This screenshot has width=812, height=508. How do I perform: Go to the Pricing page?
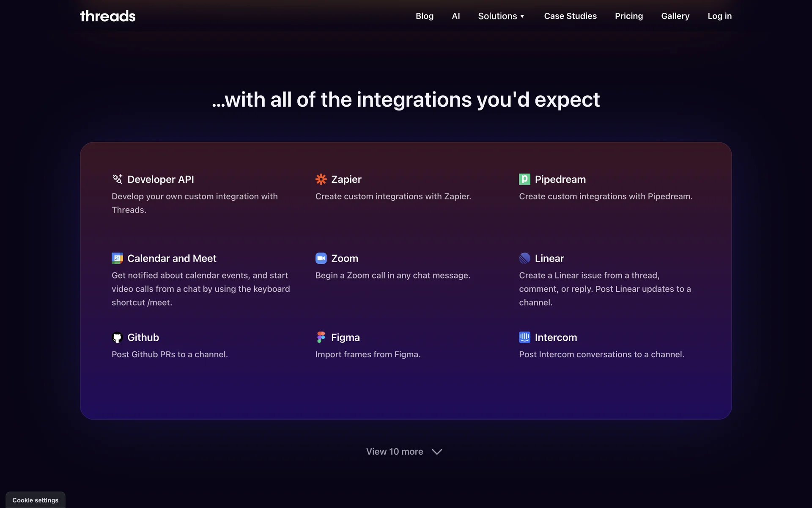[628, 16]
